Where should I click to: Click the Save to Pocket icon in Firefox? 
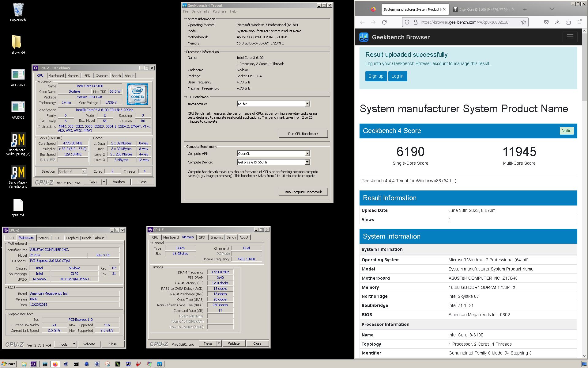pyautogui.click(x=546, y=22)
